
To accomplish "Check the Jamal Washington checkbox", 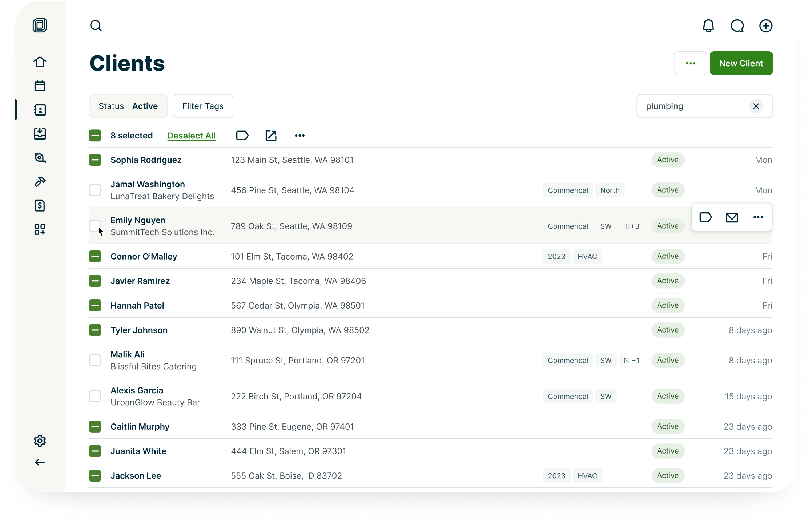I will [95, 190].
